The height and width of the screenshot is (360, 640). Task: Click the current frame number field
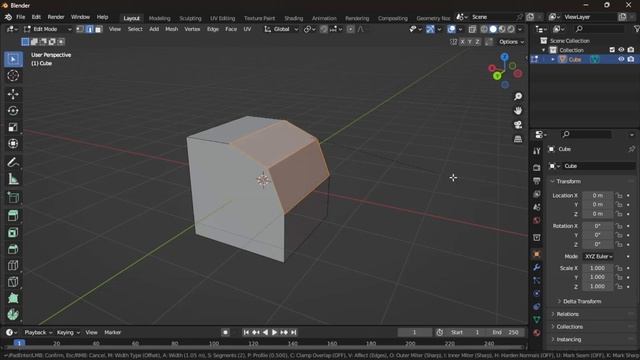(x=414, y=332)
